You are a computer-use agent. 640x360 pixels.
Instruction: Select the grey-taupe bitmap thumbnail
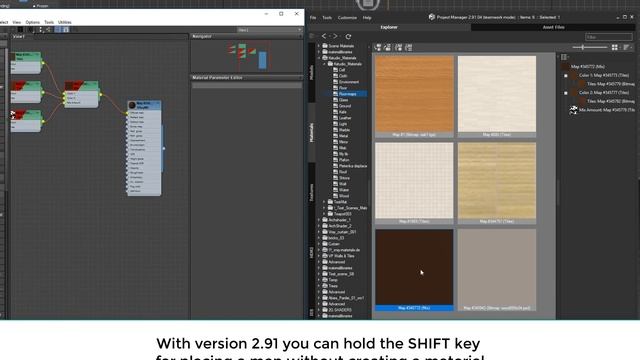click(x=497, y=270)
